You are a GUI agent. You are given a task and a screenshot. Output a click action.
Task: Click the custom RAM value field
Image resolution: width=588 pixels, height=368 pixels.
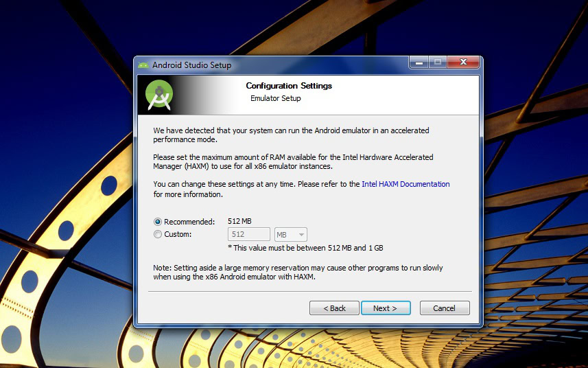point(248,234)
